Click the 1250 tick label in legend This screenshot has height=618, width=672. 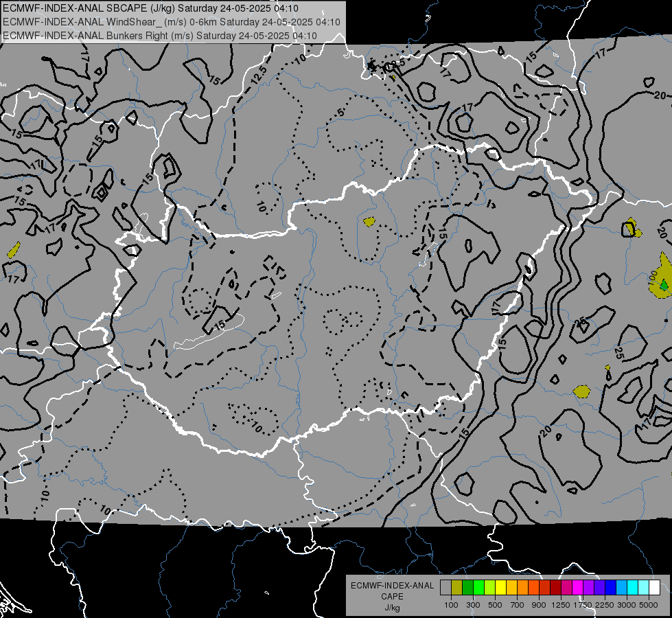click(561, 605)
